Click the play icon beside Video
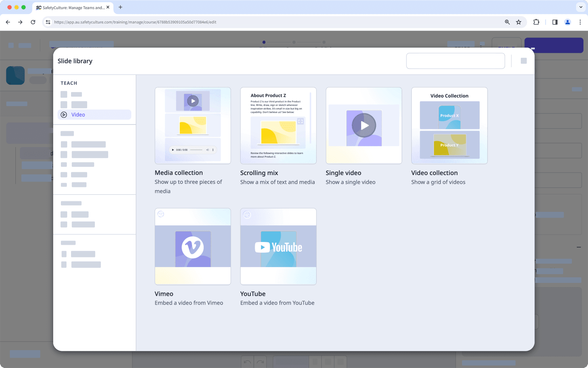Image resolution: width=588 pixels, height=368 pixels. tap(64, 114)
